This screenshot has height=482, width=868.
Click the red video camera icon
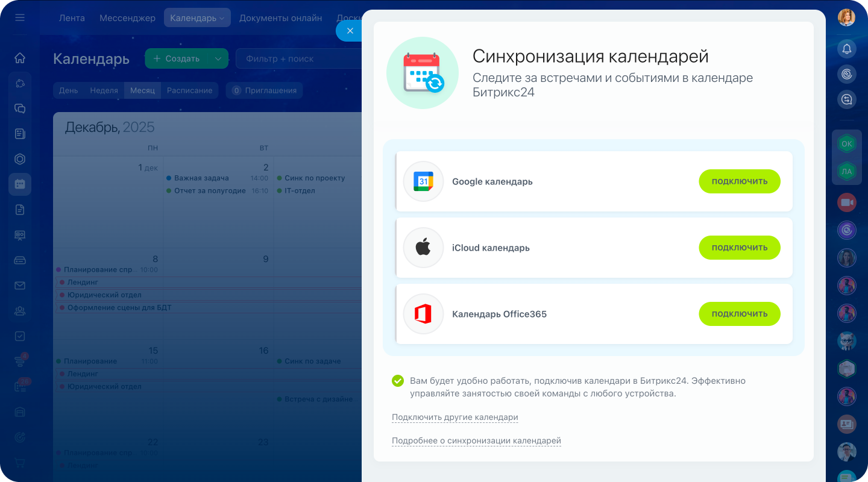(x=847, y=202)
